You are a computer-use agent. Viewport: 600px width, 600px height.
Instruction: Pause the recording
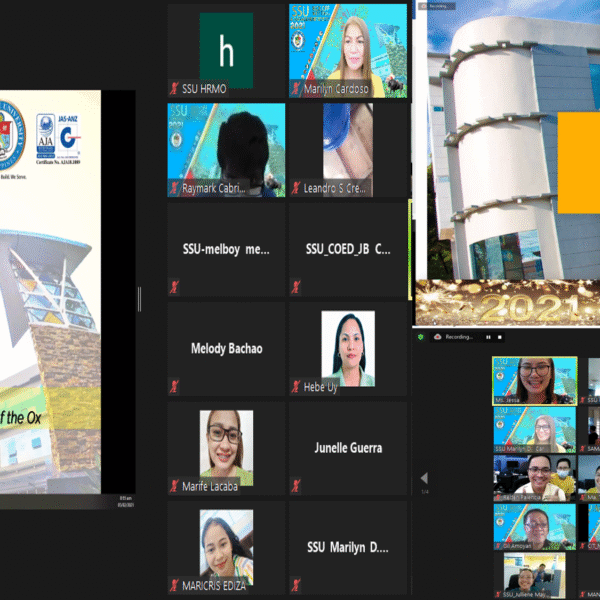488,337
